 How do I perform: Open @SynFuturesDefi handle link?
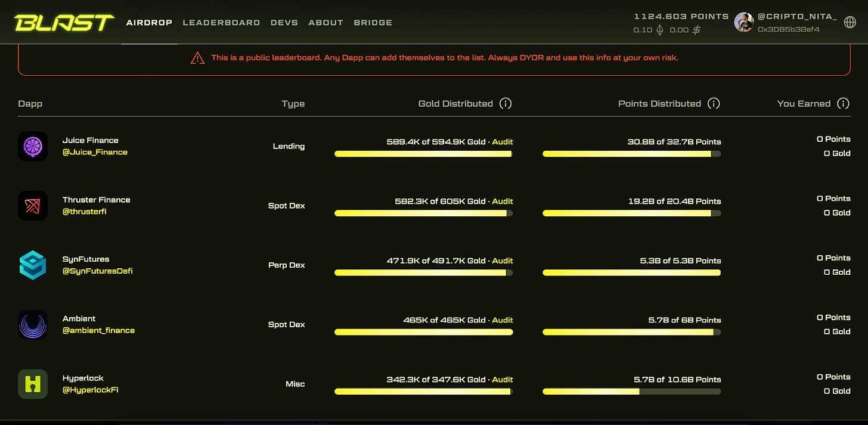[x=98, y=271]
